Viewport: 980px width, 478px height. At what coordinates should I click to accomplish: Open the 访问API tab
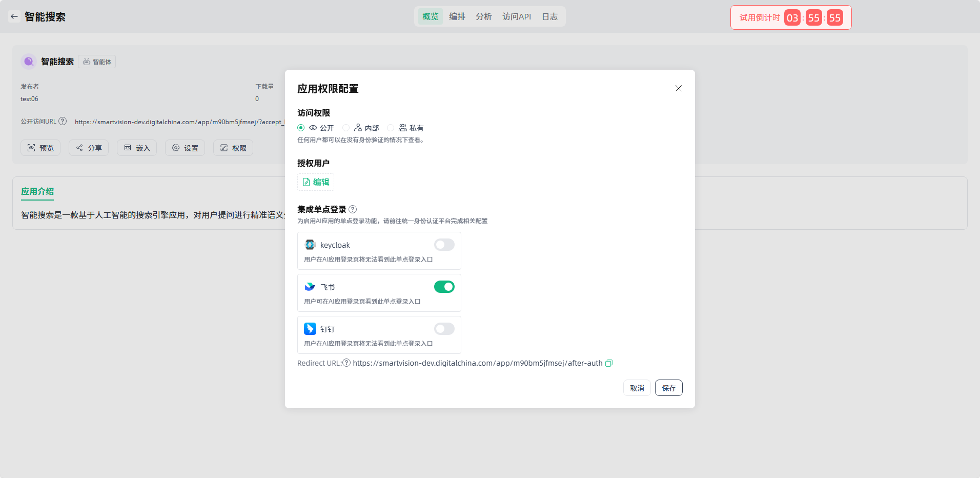pyautogui.click(x=516, y=16)
